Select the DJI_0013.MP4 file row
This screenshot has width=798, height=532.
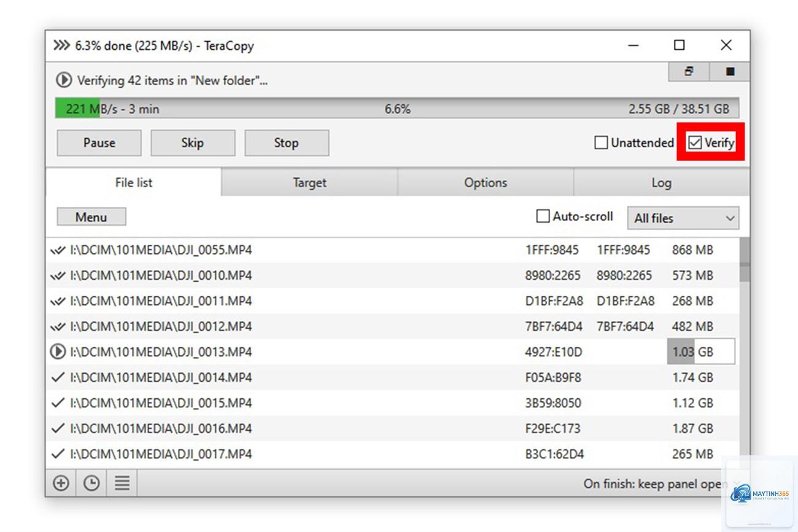pyautogui.click(x=393, y=352)
